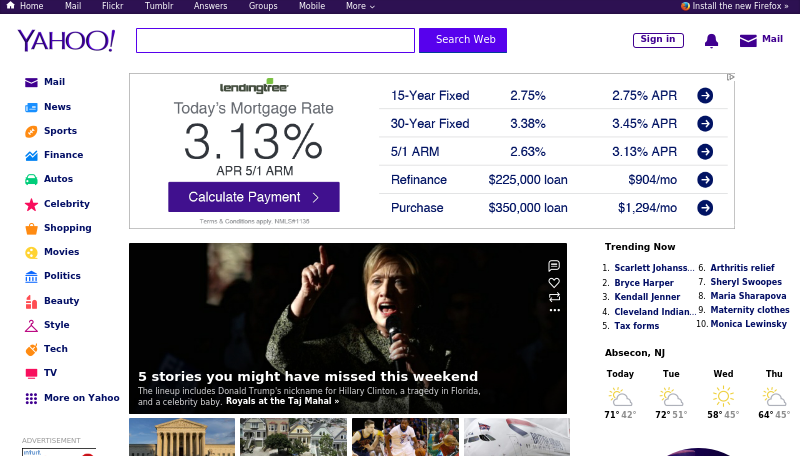Click the Home house icon in top bar

tap(10, 6)
